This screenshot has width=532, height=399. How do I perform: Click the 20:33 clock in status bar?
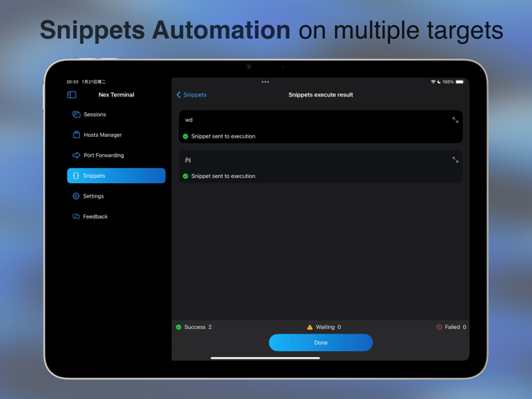(x=72, y=82)
